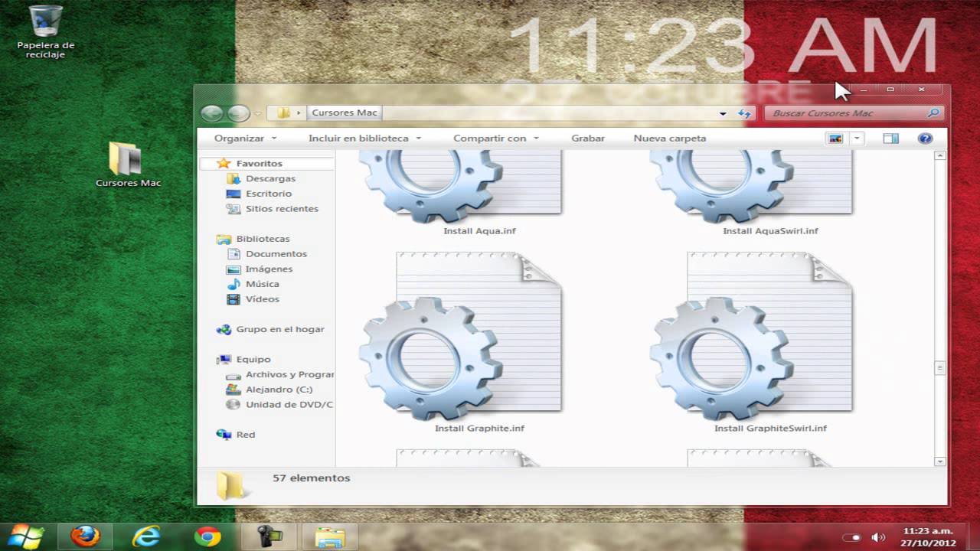Open Incluir en biblioteca menu
The height and width of the screenshot is (551, 980).
[364, 139]
